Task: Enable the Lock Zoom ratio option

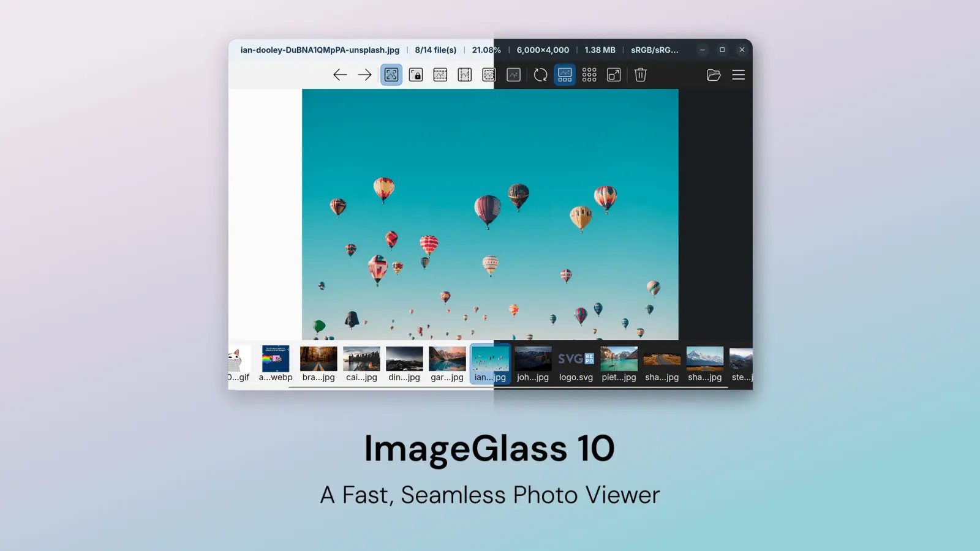Action: coord(416,75)
